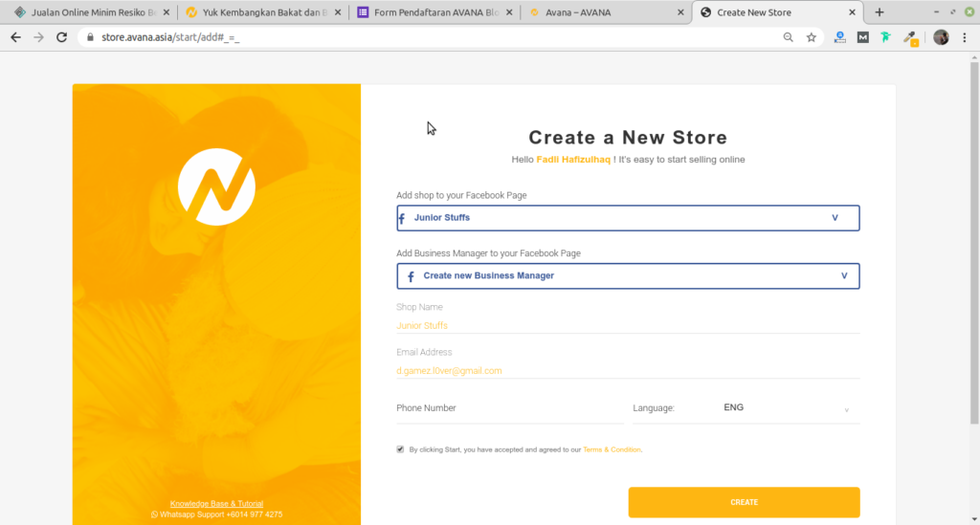The image size is (980, 525).
Task: Click the WhatsApp icon beside support number
Action: (x=154, y=515)
